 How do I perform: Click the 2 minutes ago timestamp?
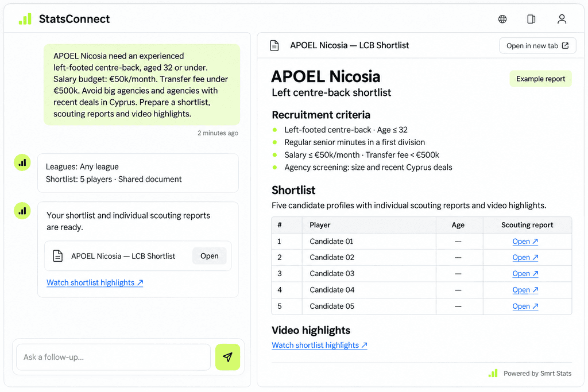click(218, 133)
